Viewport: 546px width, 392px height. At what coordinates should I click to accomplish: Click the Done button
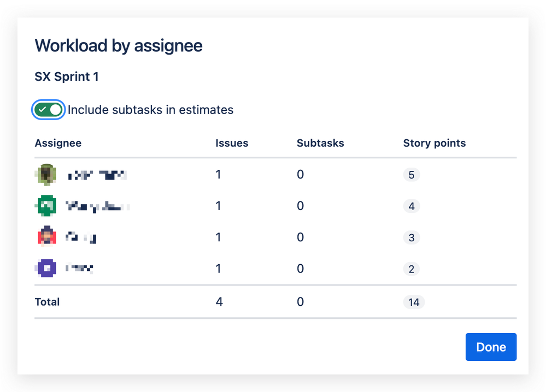[x=491, y=347]
